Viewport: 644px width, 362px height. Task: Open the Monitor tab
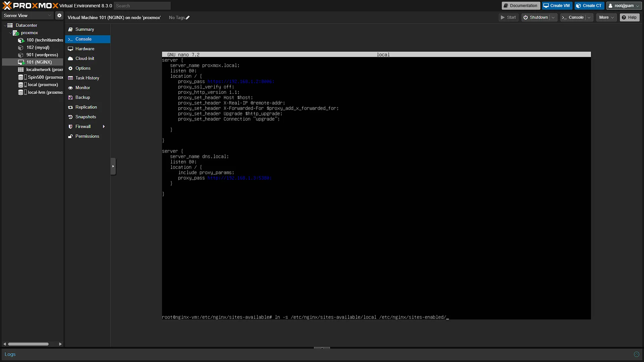coord(88,88)
